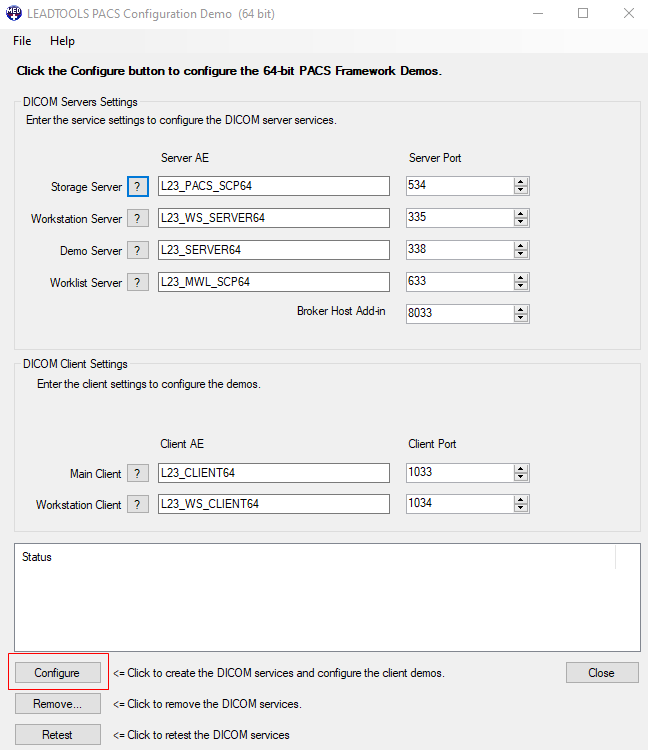The height and width of the screenshot is (750, 648).
Task: Open the File menu
Action: 22,41
